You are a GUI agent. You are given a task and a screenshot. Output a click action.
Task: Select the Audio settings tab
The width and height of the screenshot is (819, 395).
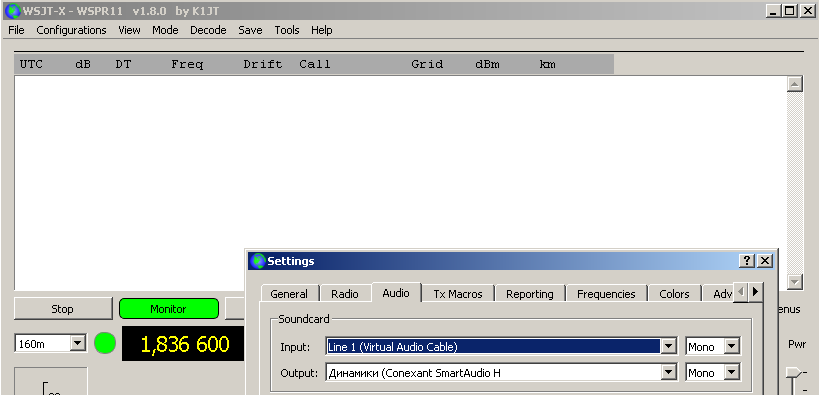click(x=396, y=293)
